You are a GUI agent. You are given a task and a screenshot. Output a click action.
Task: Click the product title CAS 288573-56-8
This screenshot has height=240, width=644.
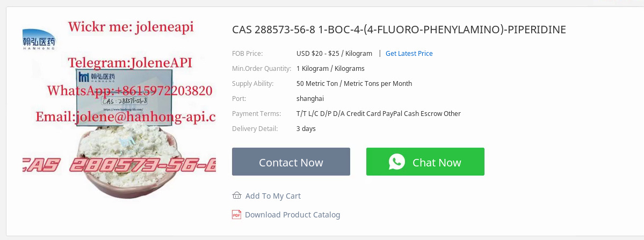399,30
